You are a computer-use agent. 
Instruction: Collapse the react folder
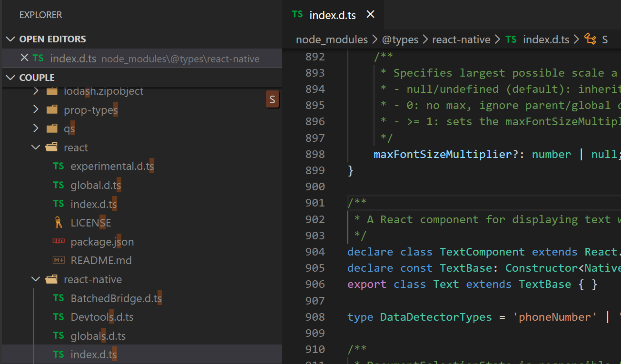point(36,148)
